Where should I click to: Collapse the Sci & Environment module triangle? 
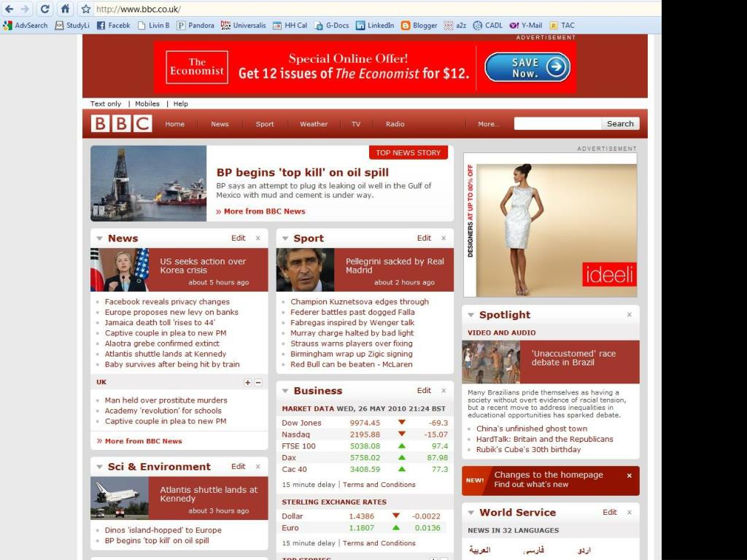pos(99,467)
